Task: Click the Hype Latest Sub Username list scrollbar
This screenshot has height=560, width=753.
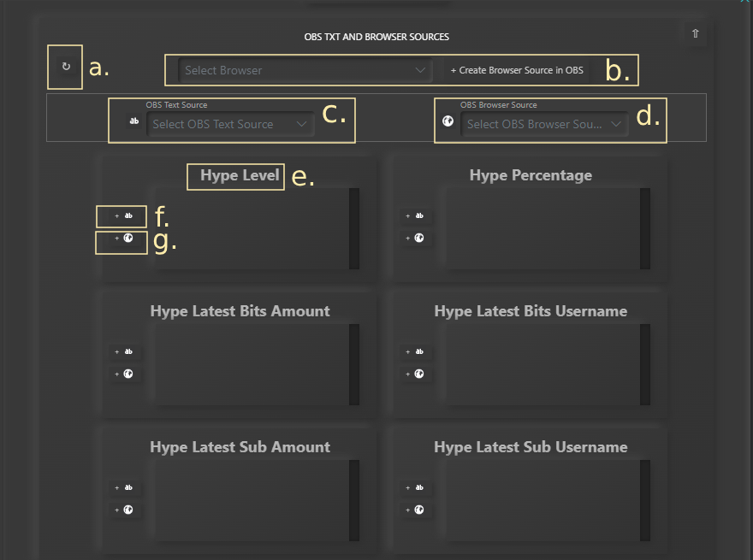Action: point(645,500)
